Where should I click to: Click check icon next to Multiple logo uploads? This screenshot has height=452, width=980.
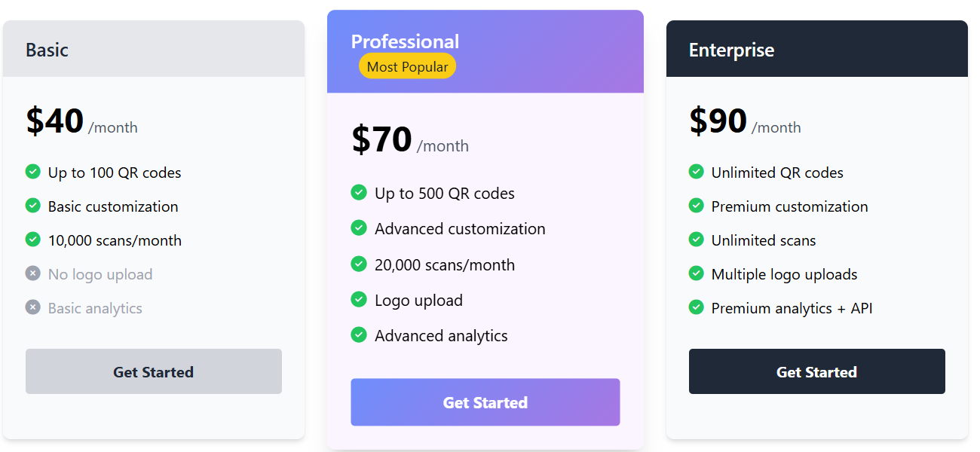click(697, 273)
